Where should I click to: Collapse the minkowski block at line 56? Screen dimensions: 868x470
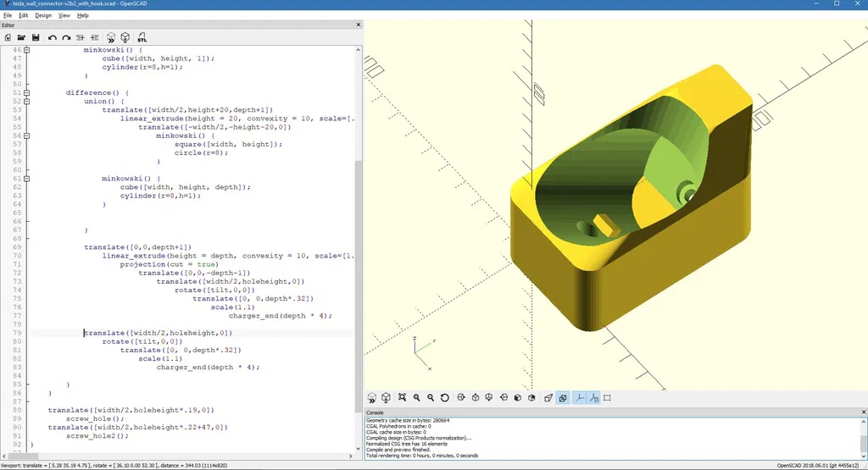point(26,135)
